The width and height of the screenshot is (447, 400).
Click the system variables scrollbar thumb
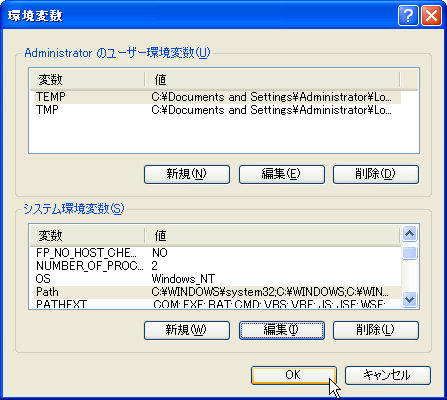pyautogui.click(x=409, y=253)
